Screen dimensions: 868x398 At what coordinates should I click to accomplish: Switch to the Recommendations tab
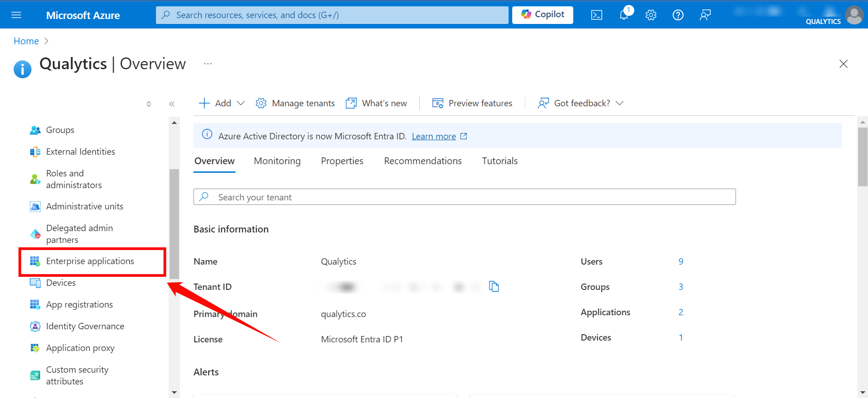(x=423, y=161)
